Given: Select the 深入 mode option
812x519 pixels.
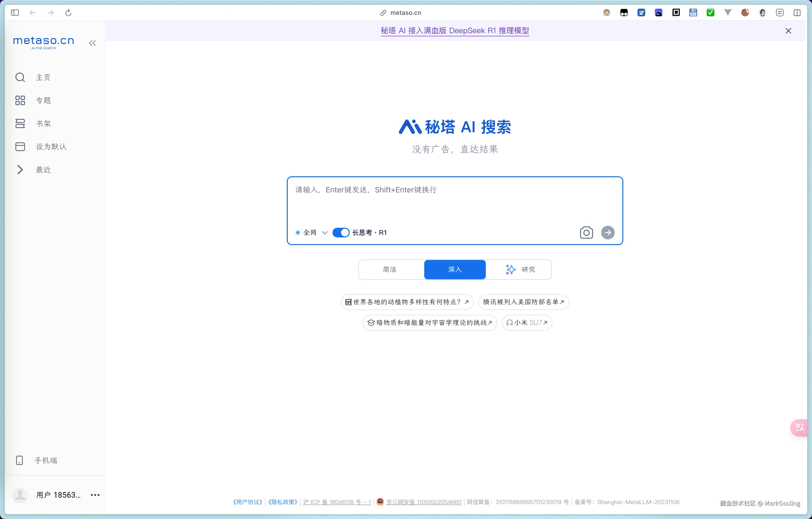Looking at the screenshot, I should tap(455, 269).
